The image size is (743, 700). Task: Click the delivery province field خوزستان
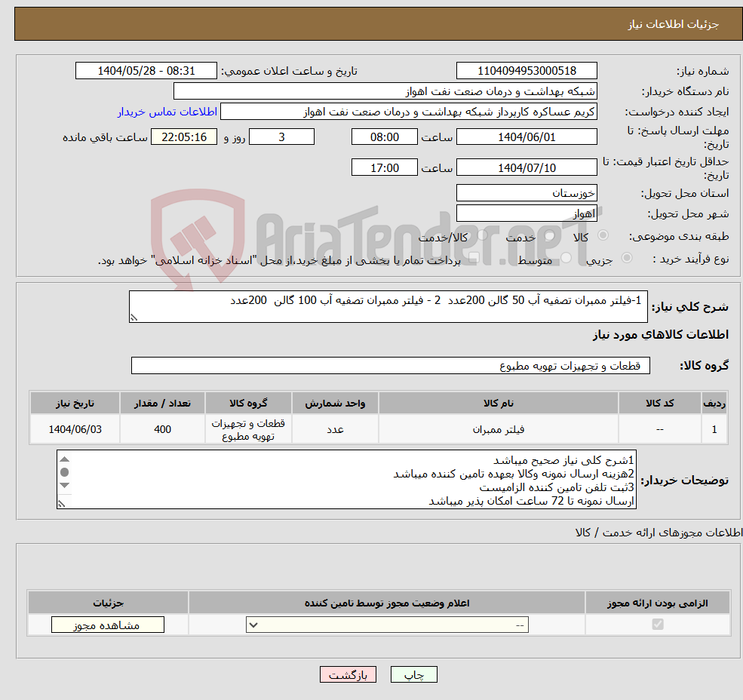tap(527, 193)
